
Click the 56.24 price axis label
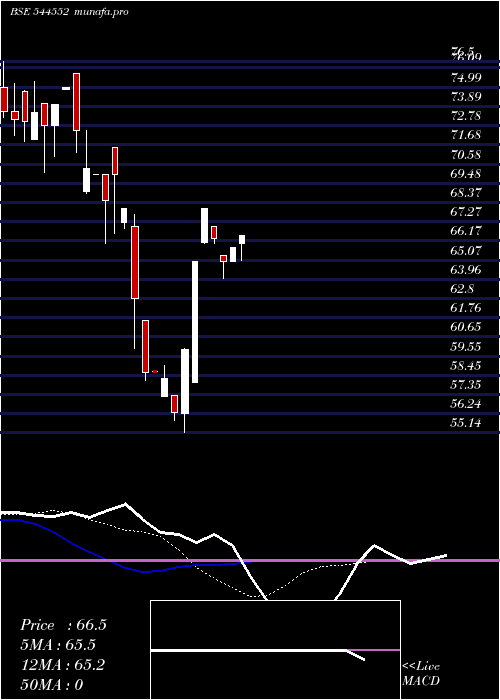(x=466, y=404)
